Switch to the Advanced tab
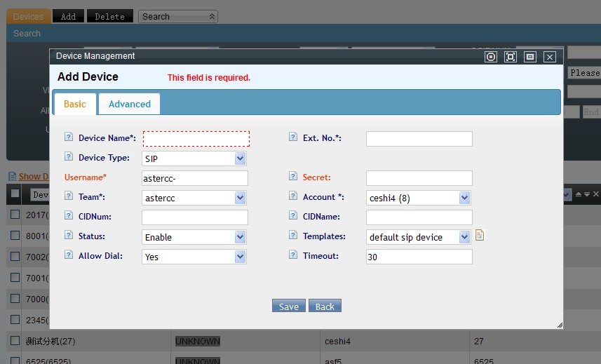Screen dimensions: 601x364 pos(130,104)
